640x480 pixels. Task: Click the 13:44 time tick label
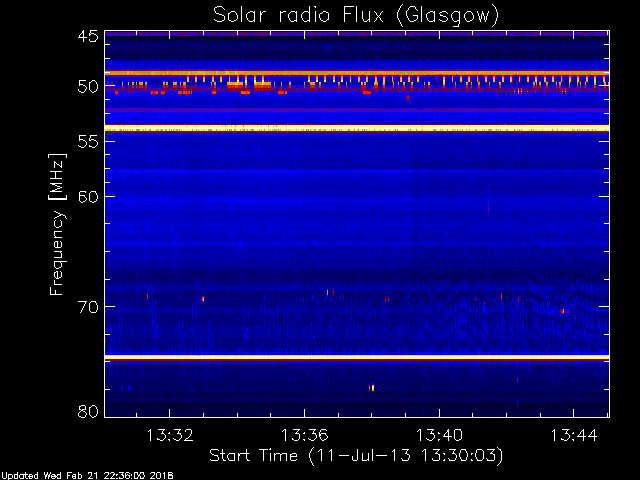(574, 435)
